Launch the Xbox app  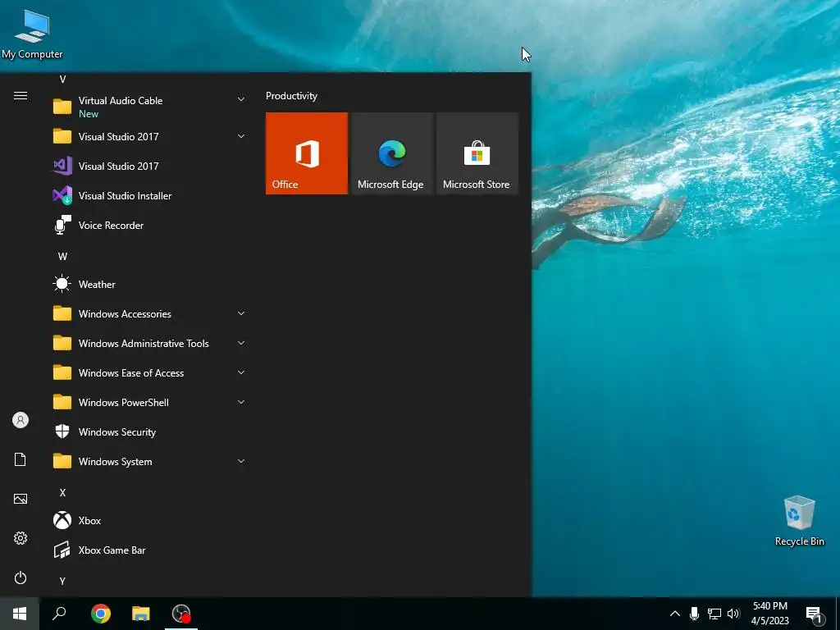(x=149, y=520)
